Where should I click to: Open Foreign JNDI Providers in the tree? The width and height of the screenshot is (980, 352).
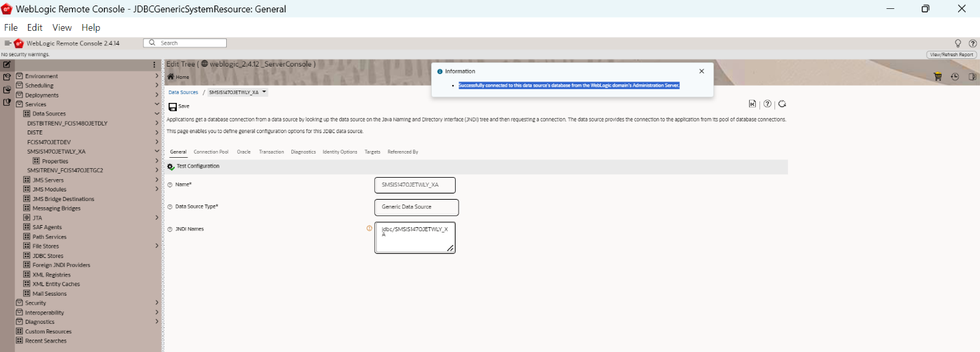(x=61, y=265)
